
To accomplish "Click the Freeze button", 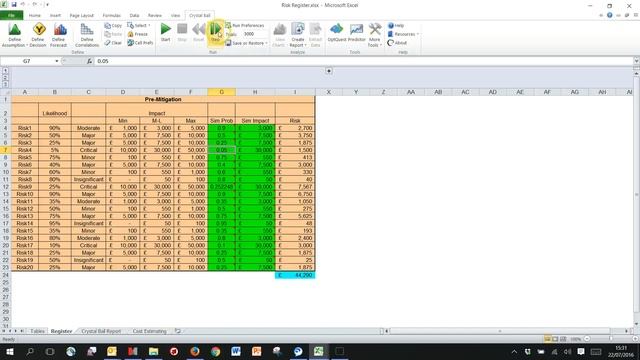I will click(x=138, y=34).
